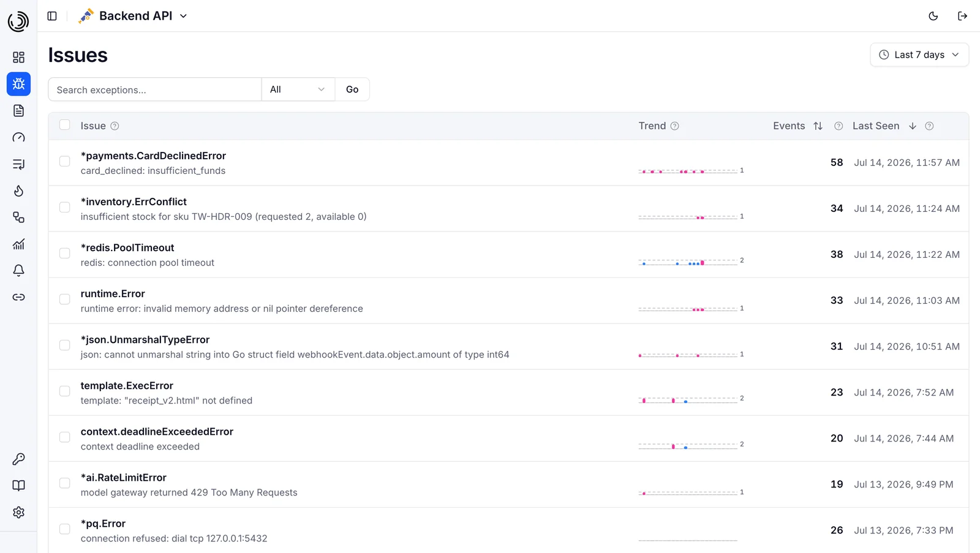Check the *json.UnmarshalTypeError row checkbox
The height and width of the screenshot is (553, 980).
click(x=64, y=345)
